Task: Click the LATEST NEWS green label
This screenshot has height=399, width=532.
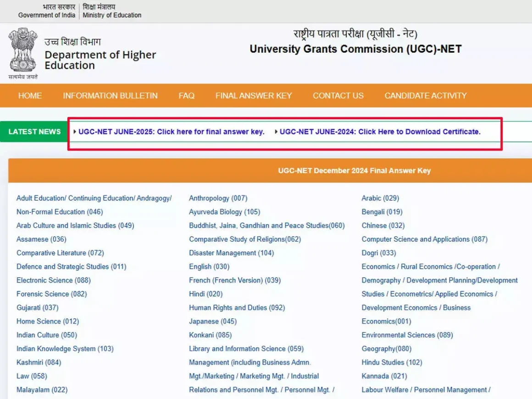Action: pyautogui.click(x=34, y=132)
